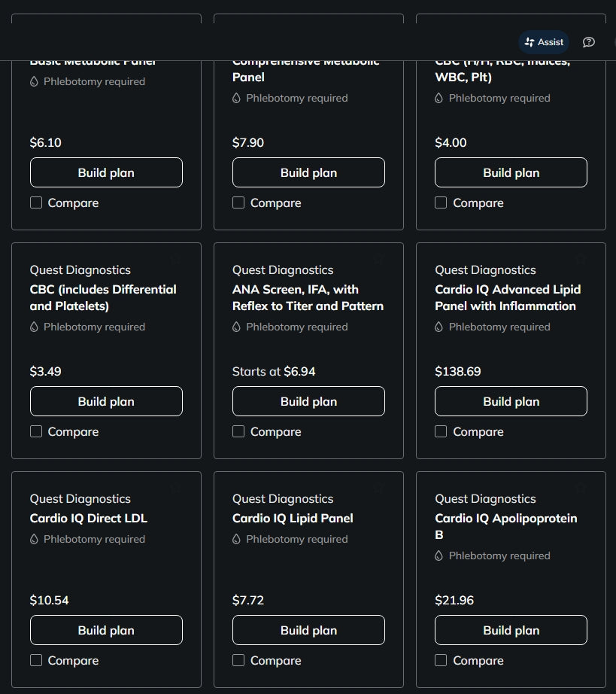Viewport: 616px width, 694px height.
Task: Bookmark the Cardio IQ Advanced Lipid Panel
Action: click(580, 259)
